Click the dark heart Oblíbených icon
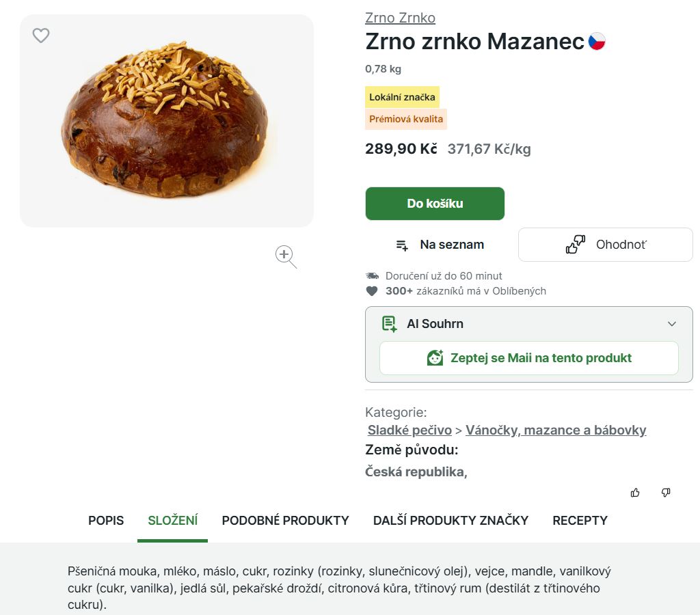 (x=372, y=291)
